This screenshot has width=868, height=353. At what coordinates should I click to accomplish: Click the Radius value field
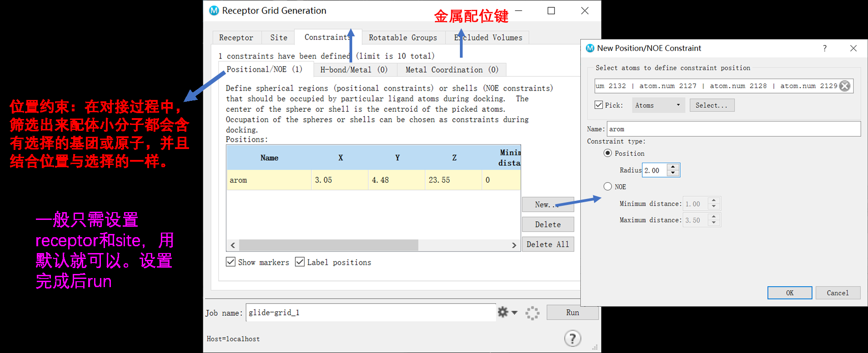(655, 170)
